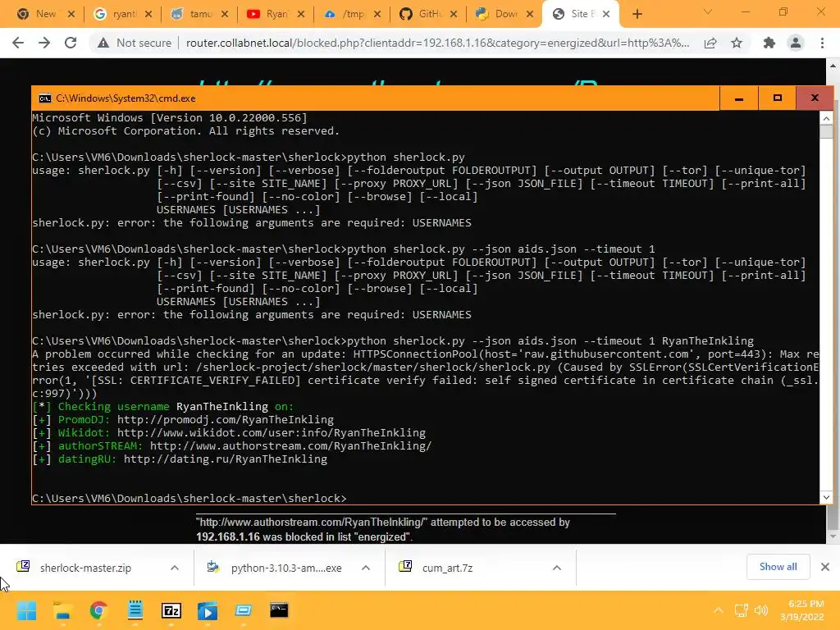Show hidden system tray icons
The height and width of the screenshot is (630, 840).
click(x=719, y=610)
